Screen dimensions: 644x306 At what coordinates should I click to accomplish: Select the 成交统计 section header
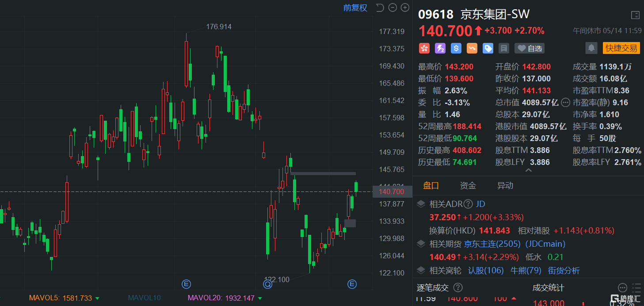548,288
